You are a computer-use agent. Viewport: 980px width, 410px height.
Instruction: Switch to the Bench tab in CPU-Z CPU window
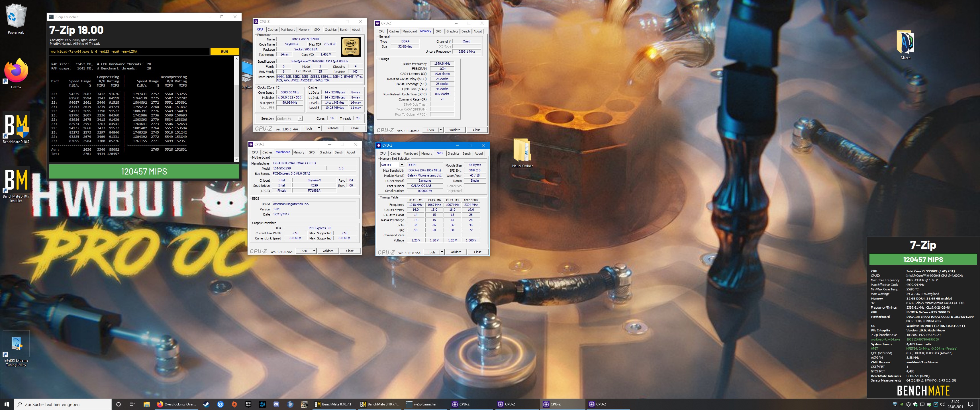344,30
